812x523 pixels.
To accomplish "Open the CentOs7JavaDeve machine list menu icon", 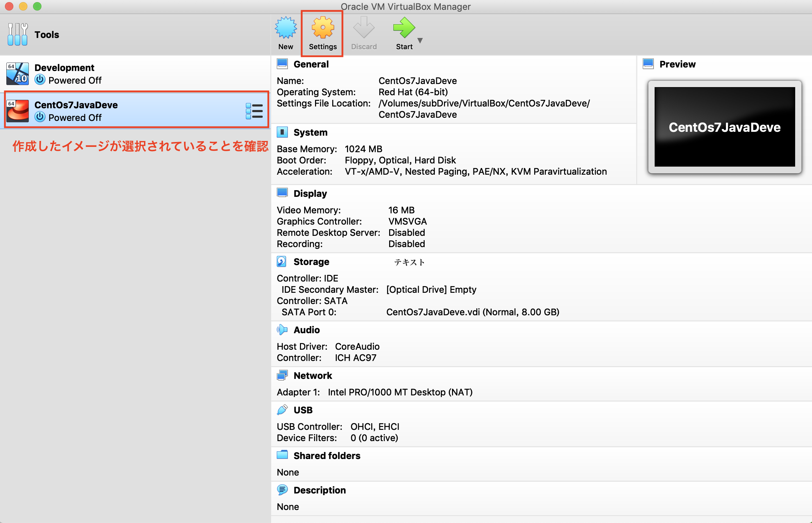I will tap(254, 111).
